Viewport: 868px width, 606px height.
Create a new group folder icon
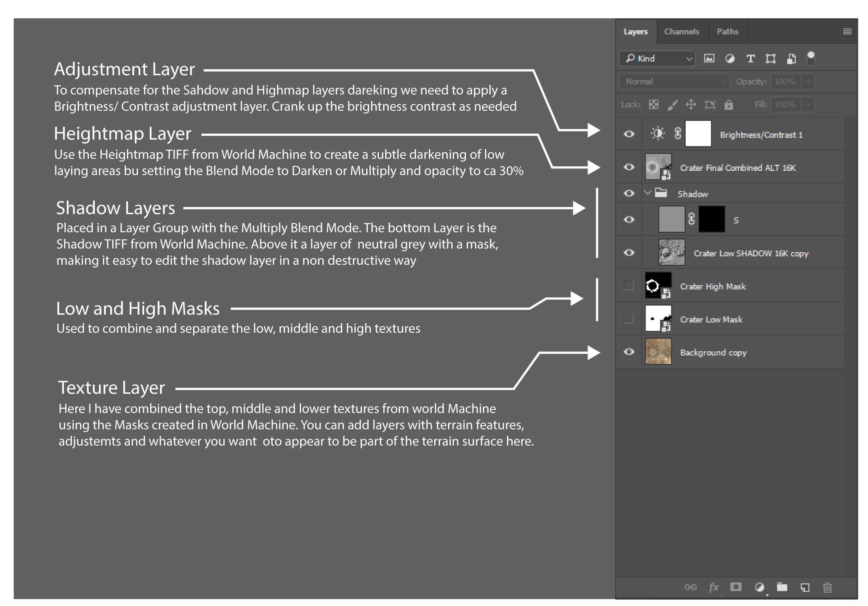coord(782,586)
